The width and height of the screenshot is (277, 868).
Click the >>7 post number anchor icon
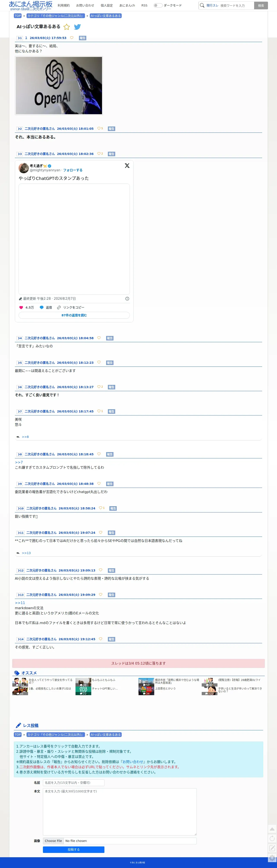pyautogui.click(x=20, y=411)
